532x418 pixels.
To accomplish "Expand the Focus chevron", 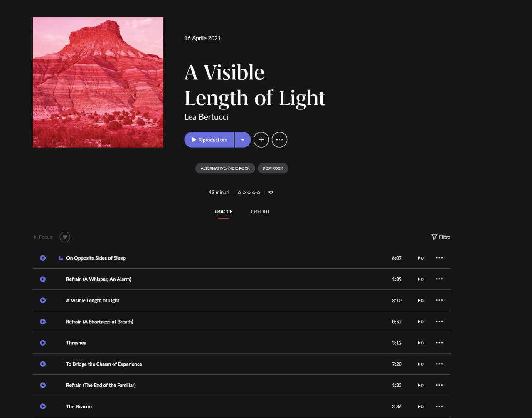I will pyautogui.click(x=35, y=237).
